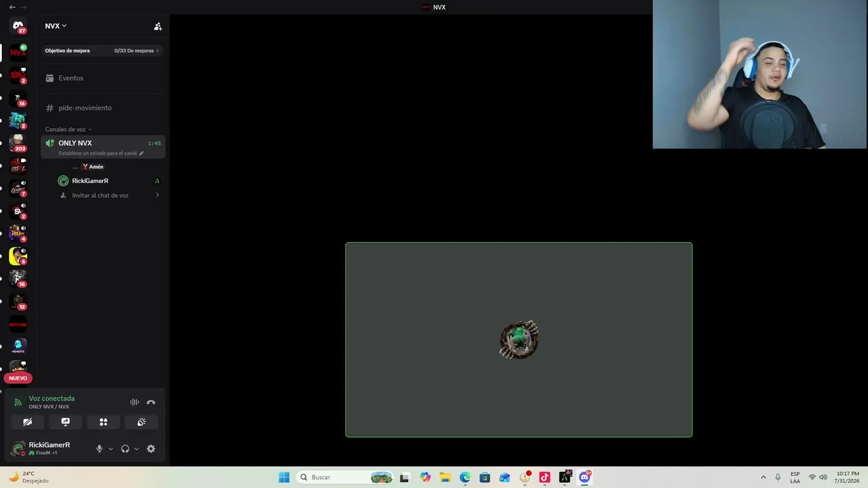Image resolution: width=868 pixels, height=488 pixels.
Task: Open the taskbar Wi-Fi network icon
Action: click(812, 477)
